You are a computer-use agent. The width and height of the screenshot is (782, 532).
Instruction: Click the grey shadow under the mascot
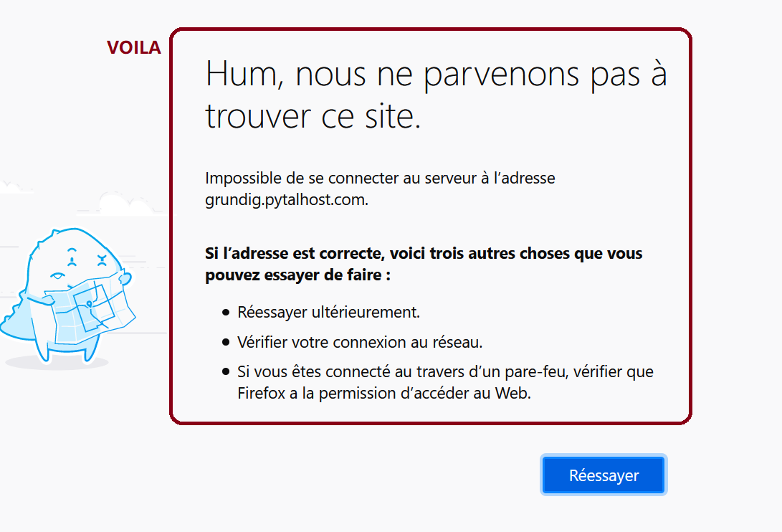pyautogui.click(x=57, y=363)
